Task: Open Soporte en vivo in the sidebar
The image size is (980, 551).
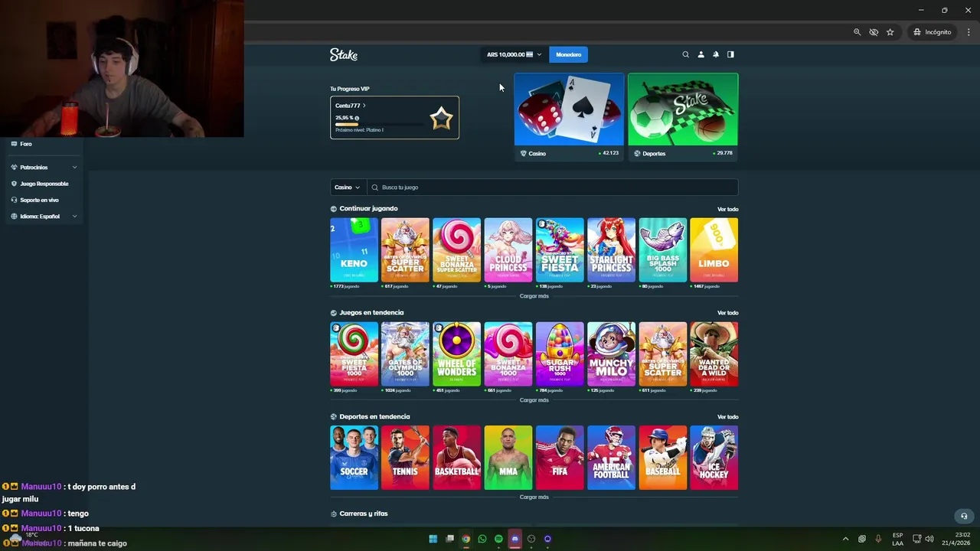Action: coord(34,201)
